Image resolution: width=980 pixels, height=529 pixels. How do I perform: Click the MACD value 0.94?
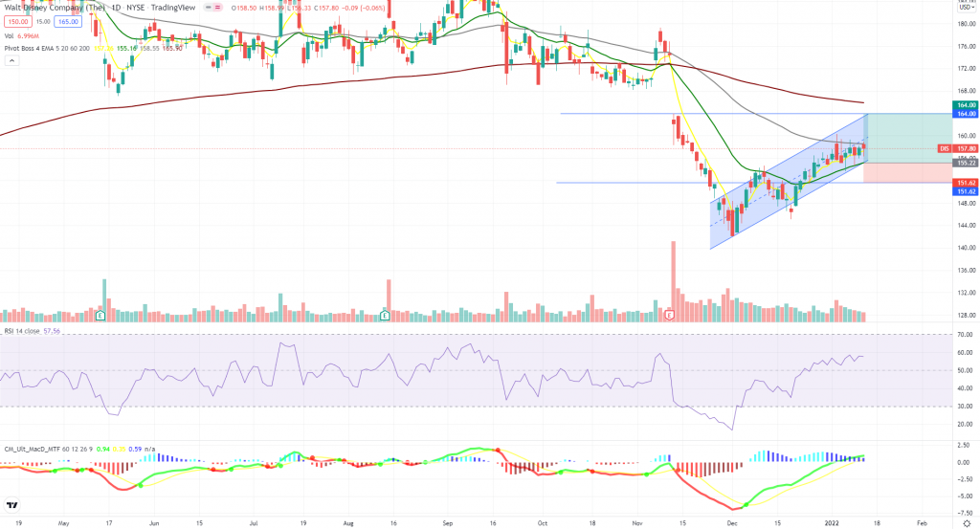(103, 449)
